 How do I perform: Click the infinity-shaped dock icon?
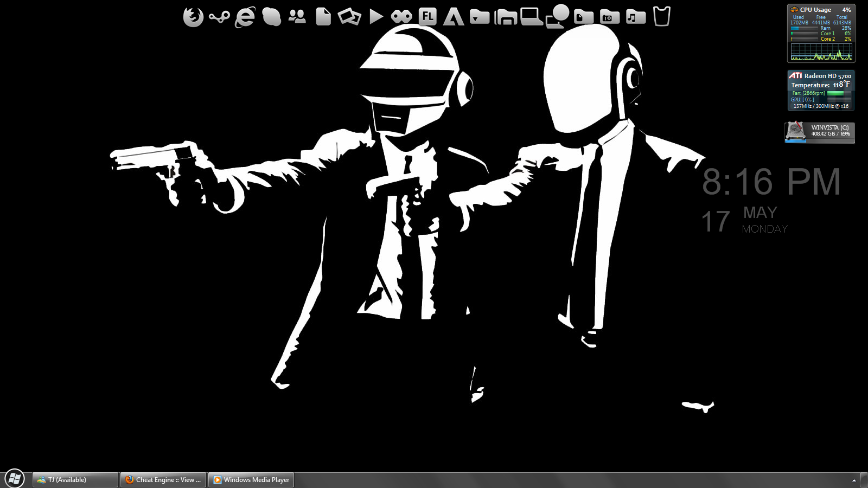(401, 17)
